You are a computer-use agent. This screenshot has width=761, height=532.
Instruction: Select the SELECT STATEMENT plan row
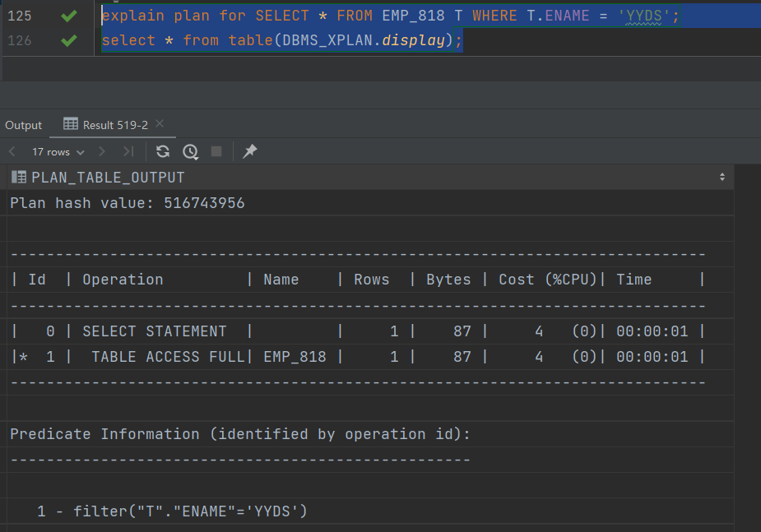(370, 331)
